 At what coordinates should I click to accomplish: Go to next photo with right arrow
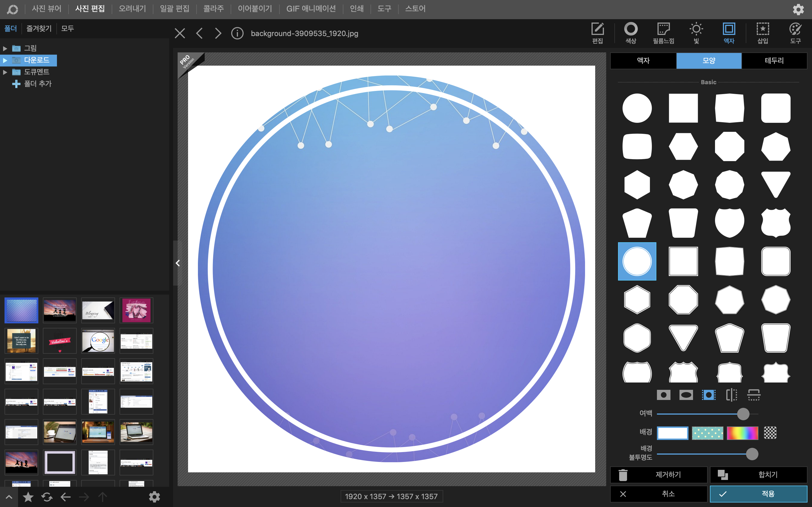point(218,33)
